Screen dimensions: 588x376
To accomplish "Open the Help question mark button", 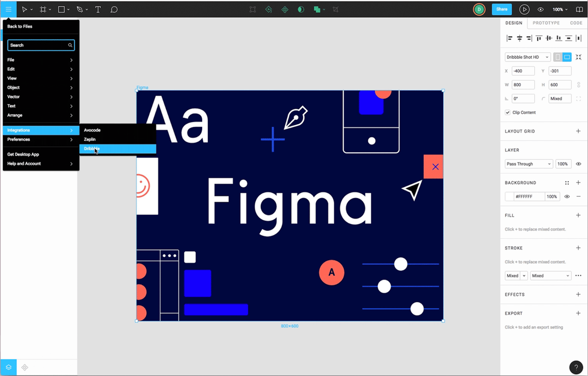I will [576, 367].
